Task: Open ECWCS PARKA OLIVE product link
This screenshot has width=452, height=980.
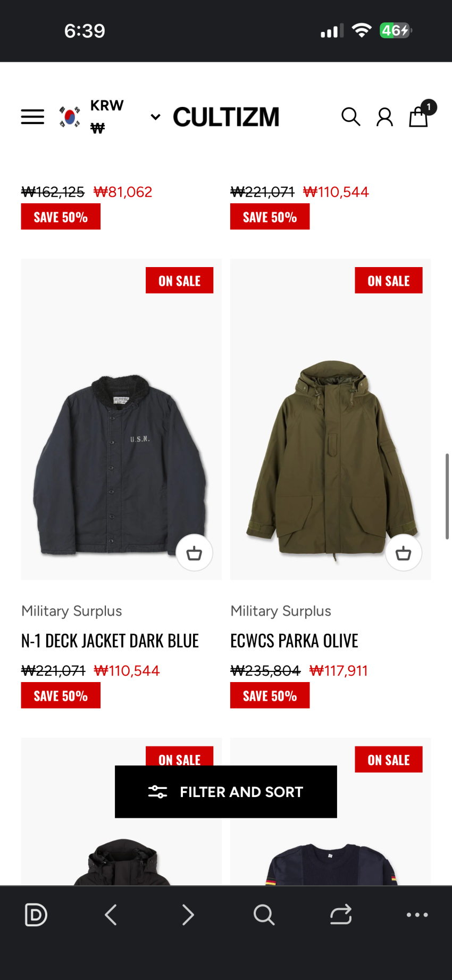Action: pos(294,641)
